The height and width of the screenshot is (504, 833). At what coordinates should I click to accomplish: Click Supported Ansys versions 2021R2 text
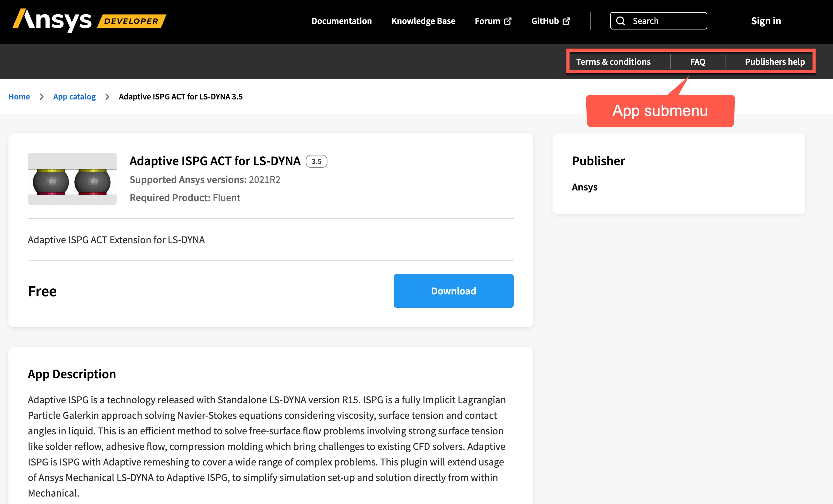coord(205,179)
